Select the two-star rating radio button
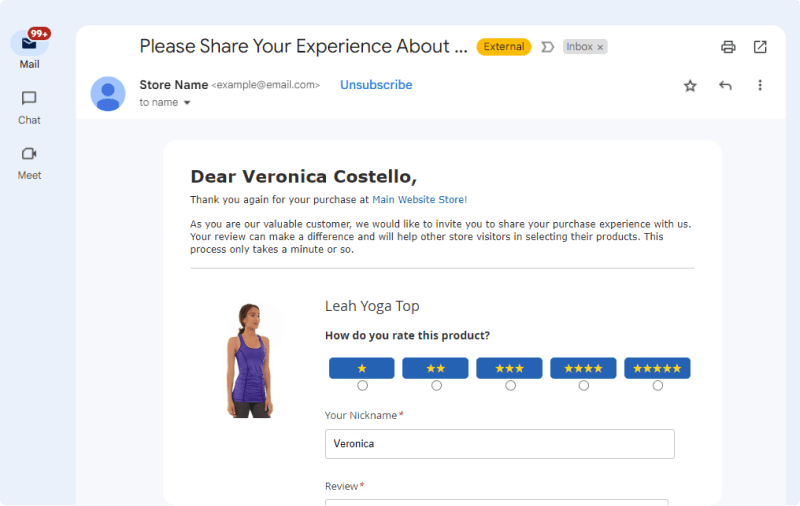The image size is (800, 506). 436,386
